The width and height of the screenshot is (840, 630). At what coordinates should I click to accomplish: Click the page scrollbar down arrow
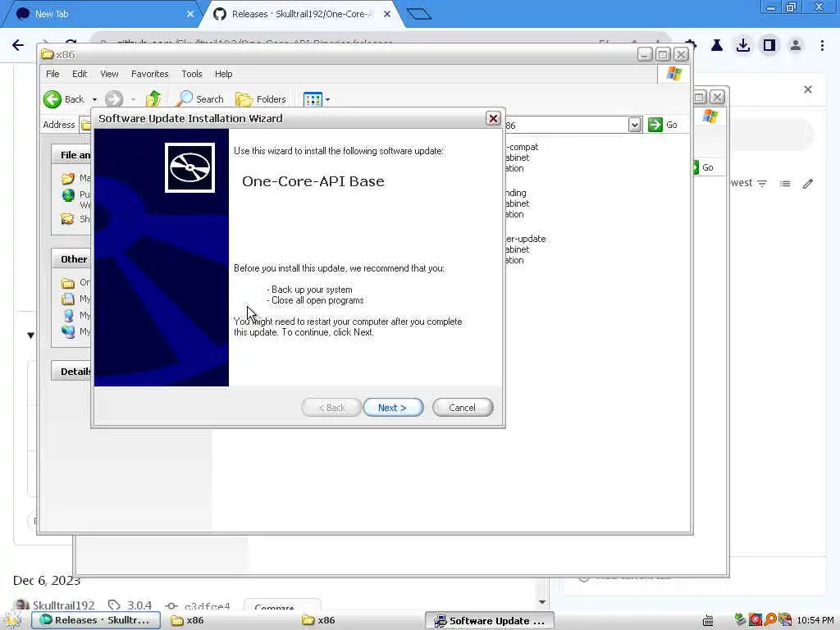tap(541, 602)
